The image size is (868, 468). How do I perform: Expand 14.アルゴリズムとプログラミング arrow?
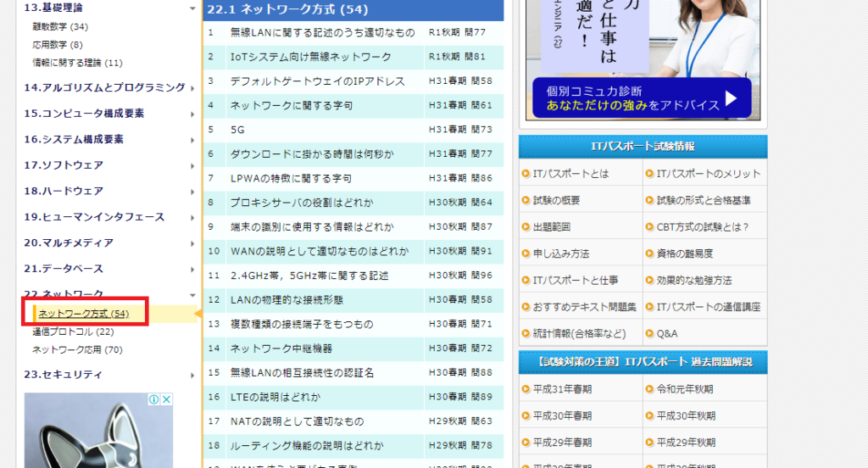(x=192, y=88)
